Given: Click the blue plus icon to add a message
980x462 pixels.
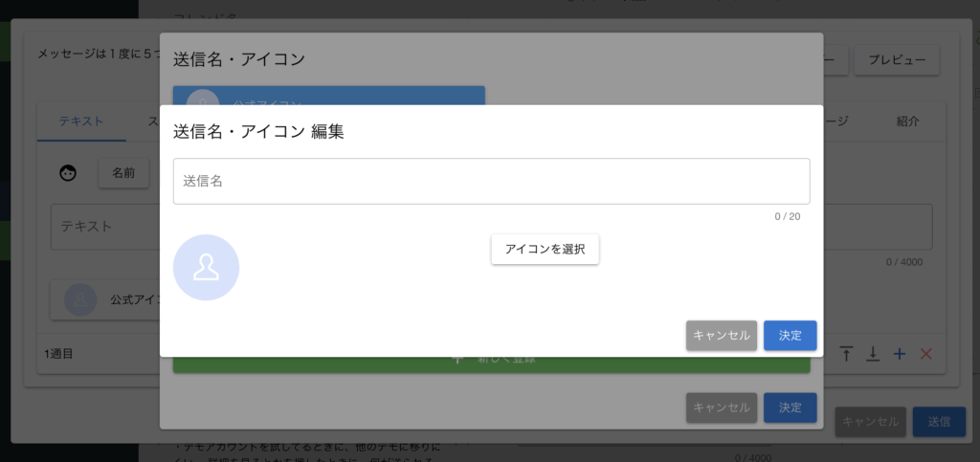Looking at the screenshot, I should click(899, 354).
